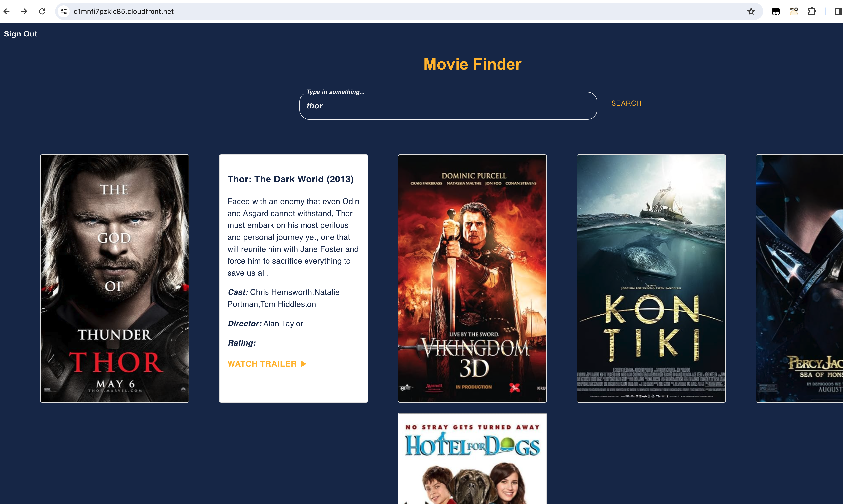The height and width of the screenshot is (504, 843).
Task: Reload the page
Action: (x=42, y=12)
